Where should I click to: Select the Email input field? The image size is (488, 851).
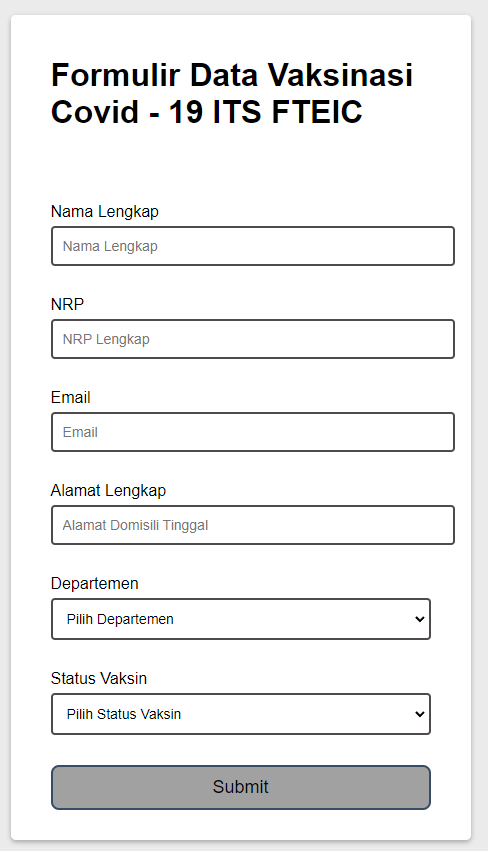coord(253,432)
